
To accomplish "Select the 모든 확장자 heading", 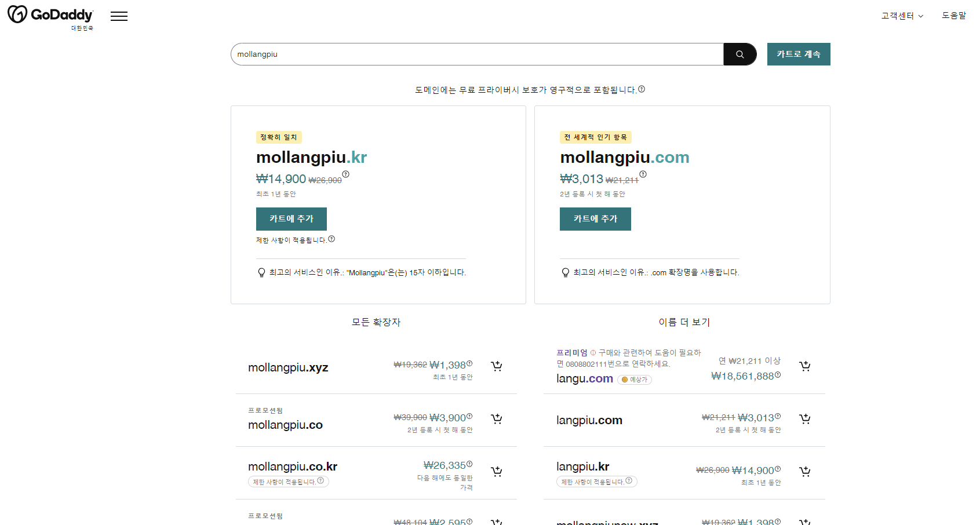I will tap(376, 322).
